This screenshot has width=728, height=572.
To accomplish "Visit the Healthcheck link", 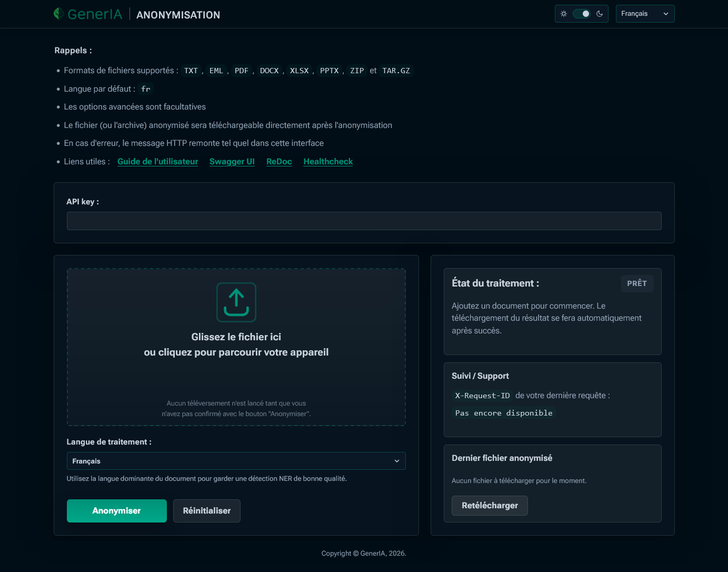I will 328,162.
